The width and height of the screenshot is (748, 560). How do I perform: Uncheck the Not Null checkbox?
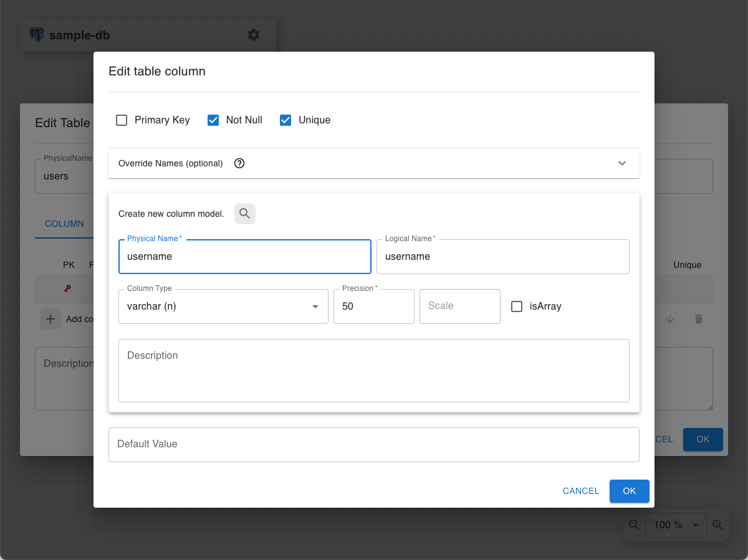click(213, 120)
